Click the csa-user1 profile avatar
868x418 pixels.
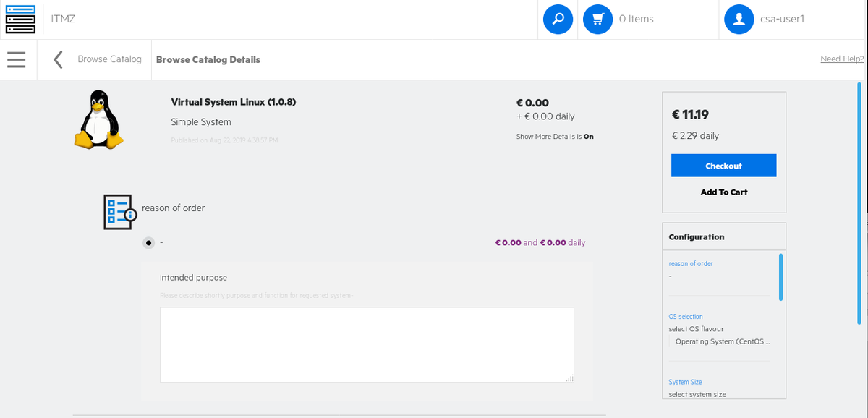pos(739,20)
